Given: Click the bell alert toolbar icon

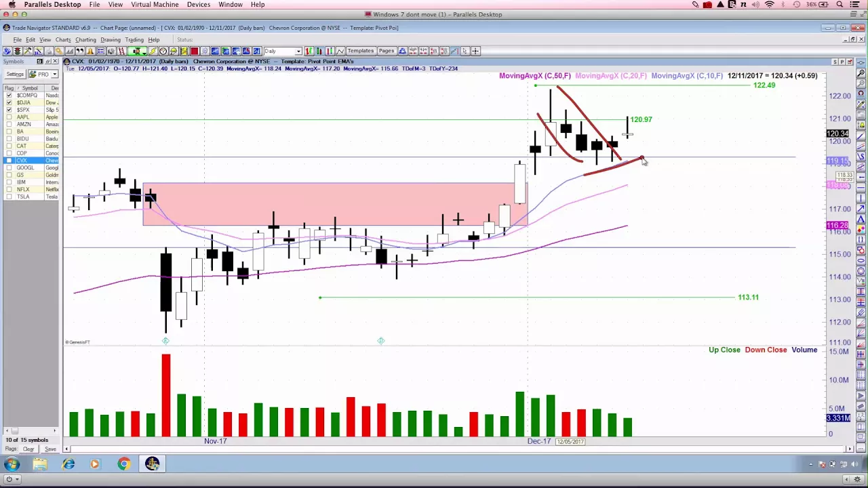Looking at the screenshot, I should pyautogui.click(x=90, y=51).
